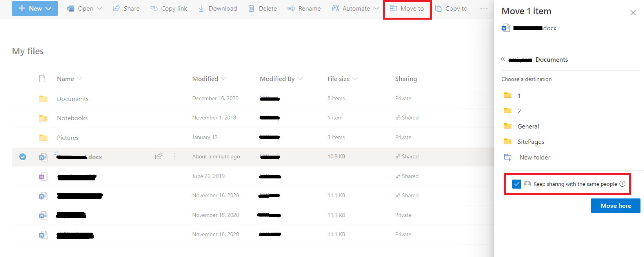Click the New button

coord(35,8)
